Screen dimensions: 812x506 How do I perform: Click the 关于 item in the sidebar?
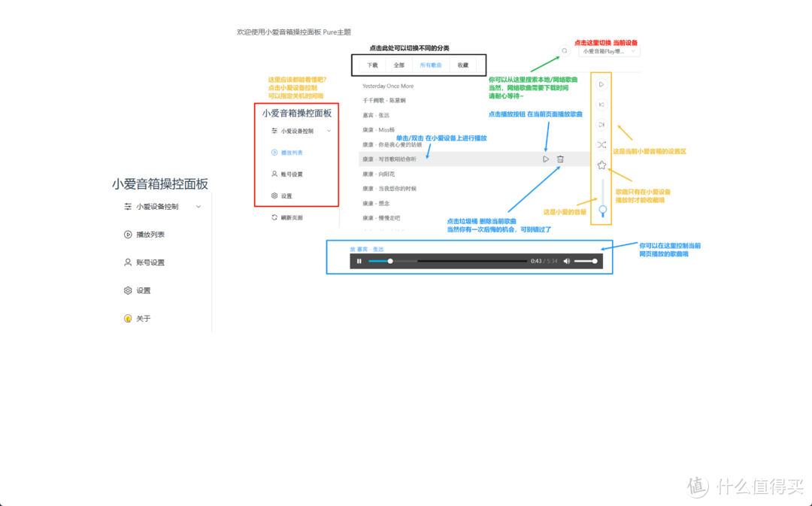click(144, 318)
